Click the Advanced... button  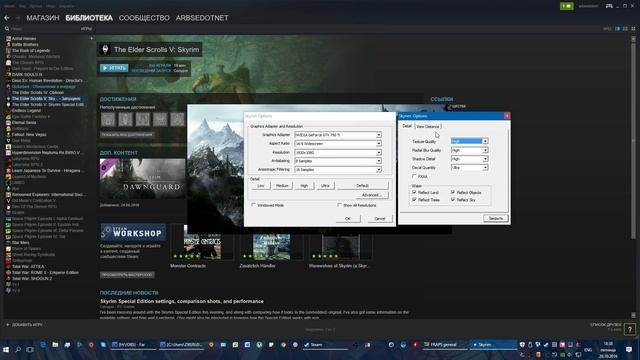372,195
